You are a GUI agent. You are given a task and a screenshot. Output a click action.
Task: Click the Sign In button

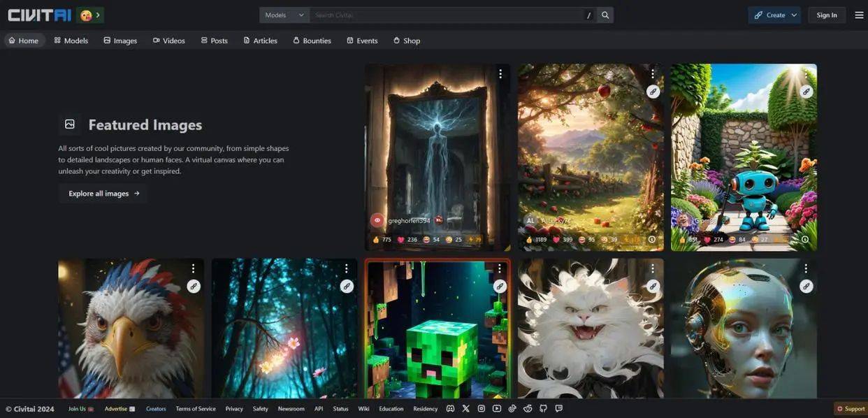pyautogui.click(x=827, y=15)
